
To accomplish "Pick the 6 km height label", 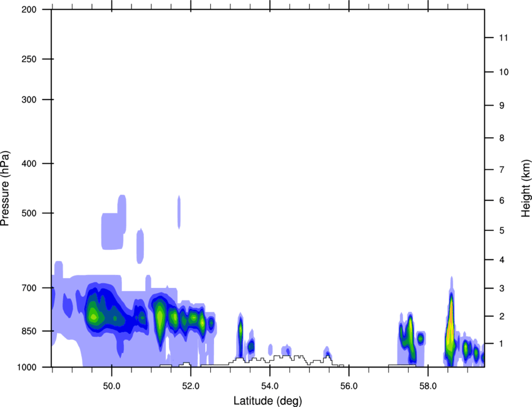I will [502, 200].
